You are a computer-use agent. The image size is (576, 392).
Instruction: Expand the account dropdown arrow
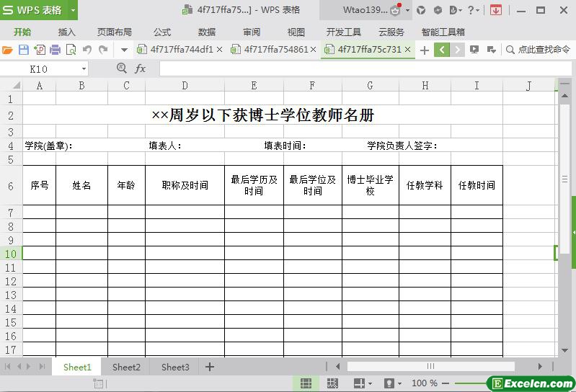[407, 10]
